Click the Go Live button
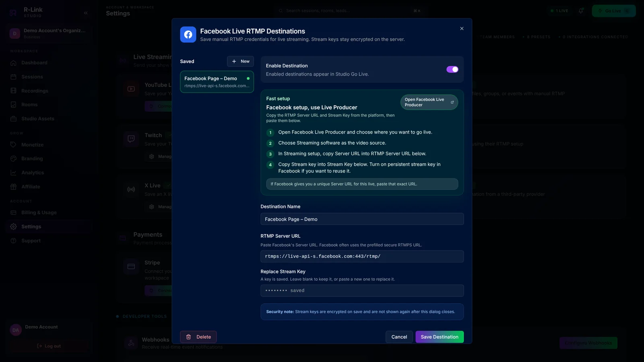This screenshot has height=362, width=644. [x=614, y=11]
